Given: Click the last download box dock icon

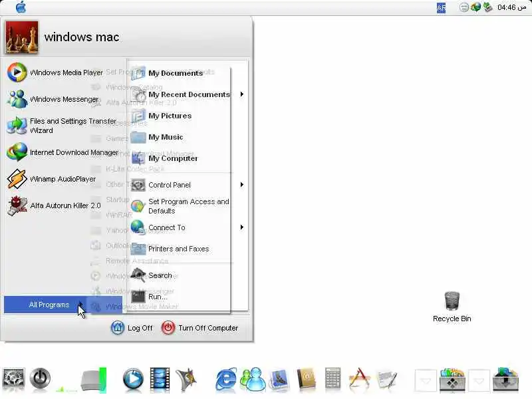Looking at the screenshot, I should pos(505,379).
